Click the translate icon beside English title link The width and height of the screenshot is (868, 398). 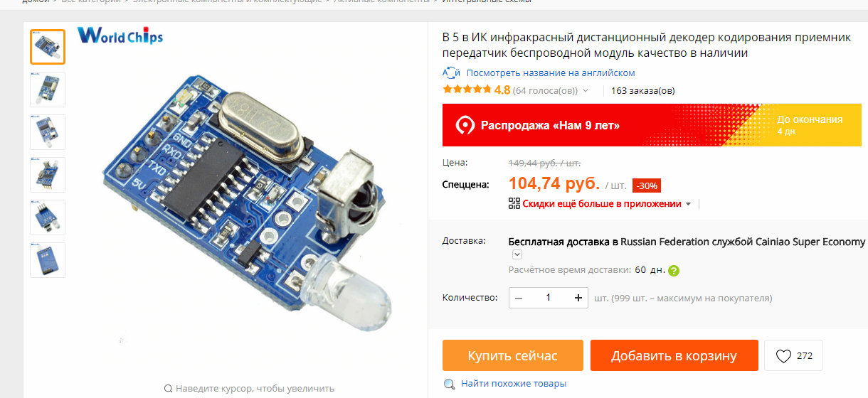451,72
